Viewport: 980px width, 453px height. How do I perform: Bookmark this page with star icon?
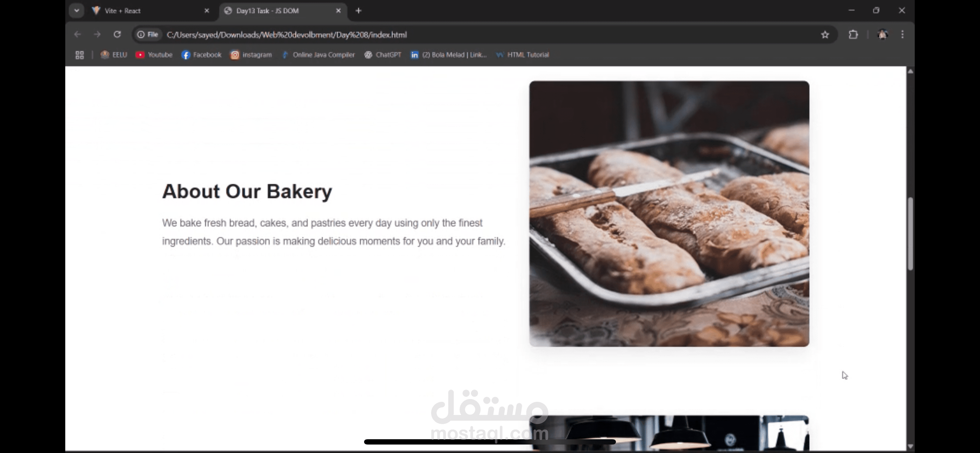coord(825,35)
